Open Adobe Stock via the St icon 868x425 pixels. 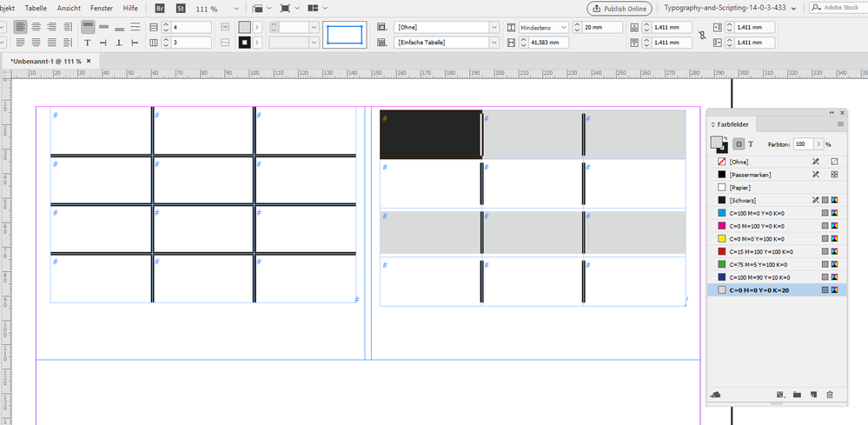(x=181, y=9)
